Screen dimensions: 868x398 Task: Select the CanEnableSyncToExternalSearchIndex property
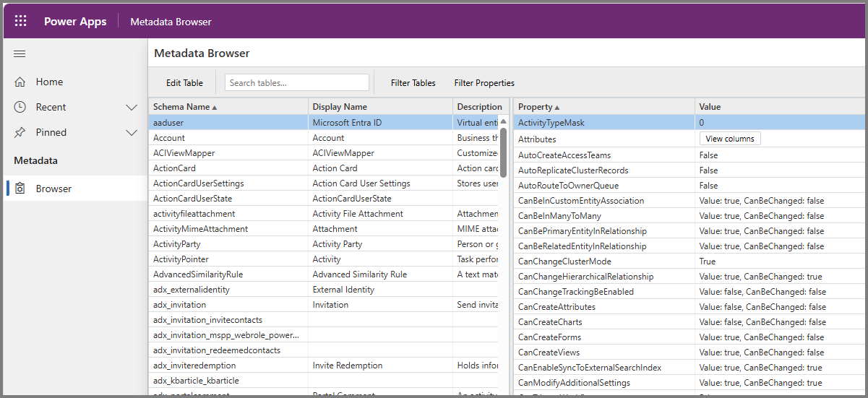[604, 368]
